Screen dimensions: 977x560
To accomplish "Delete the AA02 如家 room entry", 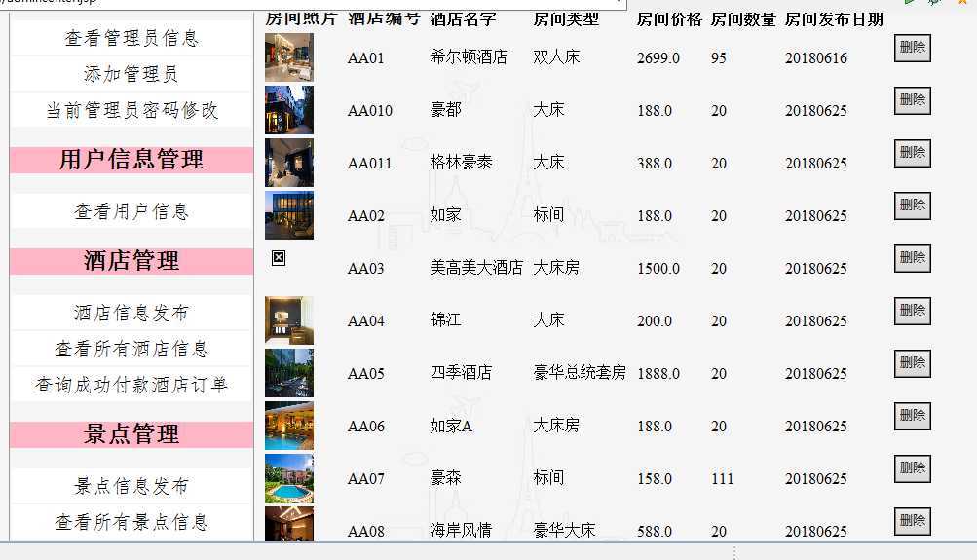I will tap(912, 205).
